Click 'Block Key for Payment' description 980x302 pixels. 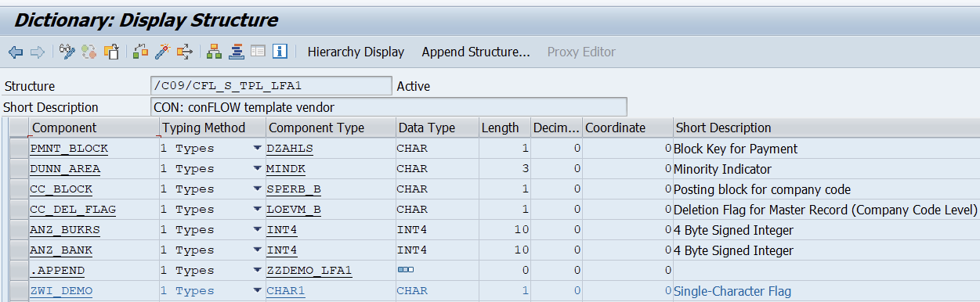[x=736, y=149]
